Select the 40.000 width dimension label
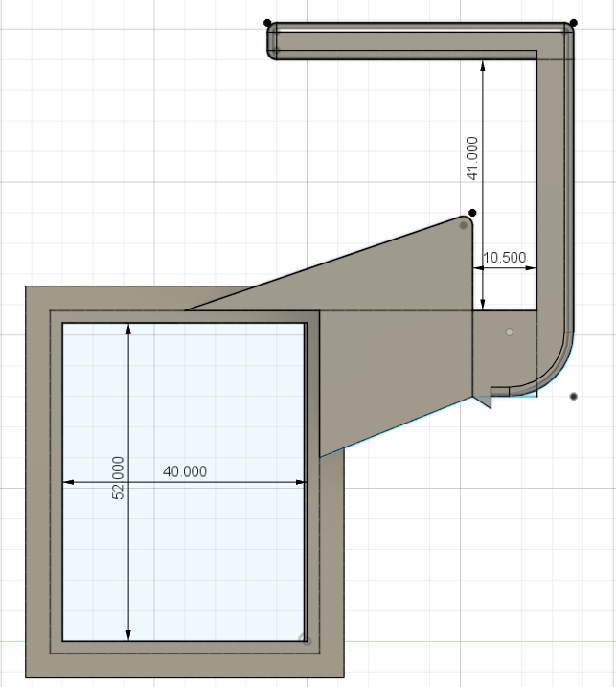Image resolution: width=616 pixels, height=687 pixels. [185, 471]
